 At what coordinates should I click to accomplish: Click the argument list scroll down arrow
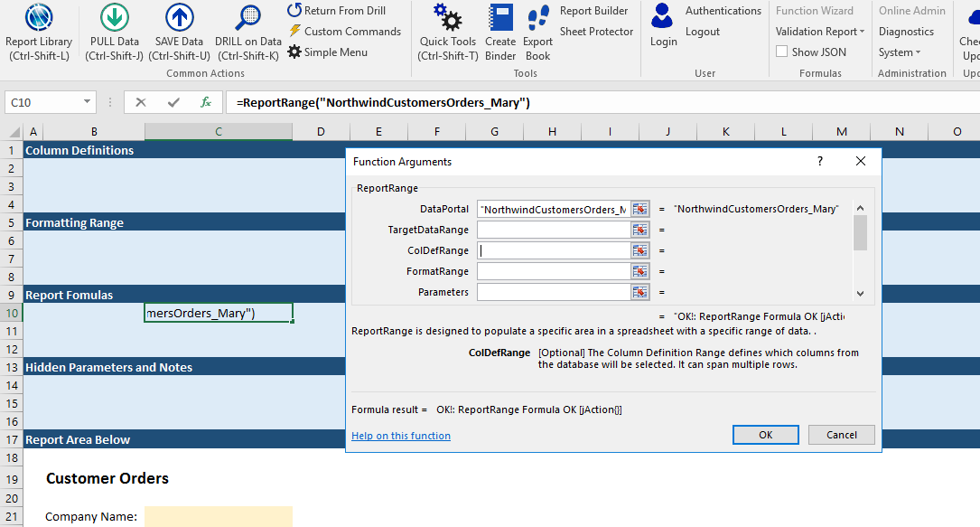pyautogui.click(x=861, y=293)
